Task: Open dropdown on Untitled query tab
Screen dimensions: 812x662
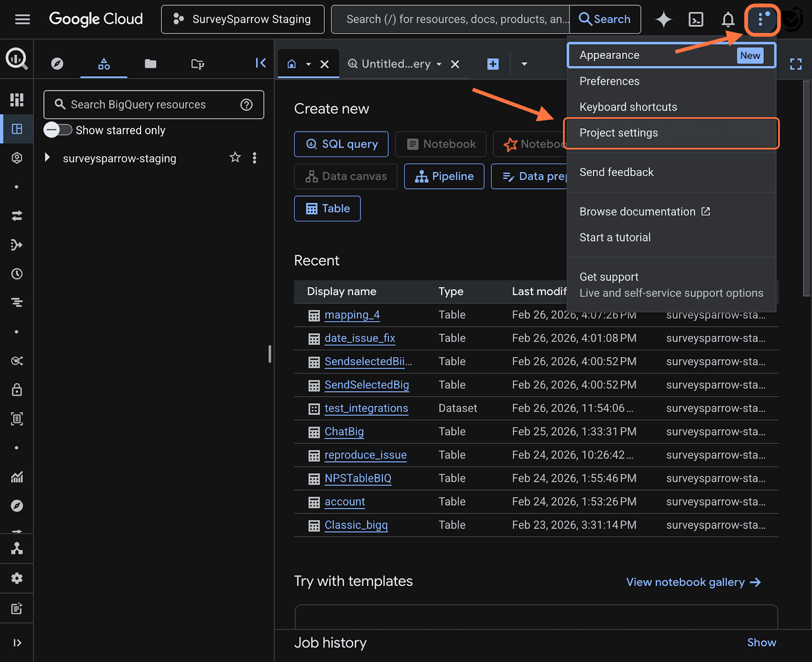Action: (439, 64)
